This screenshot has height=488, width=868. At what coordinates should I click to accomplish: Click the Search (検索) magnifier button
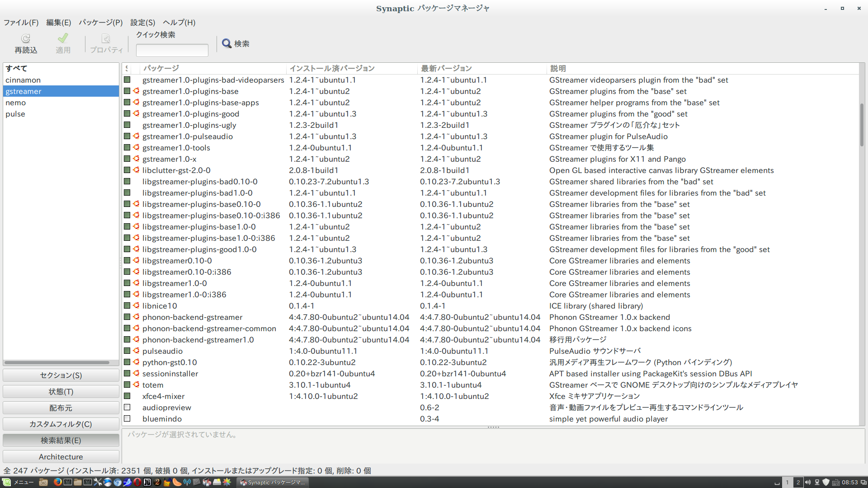(236, 43)
